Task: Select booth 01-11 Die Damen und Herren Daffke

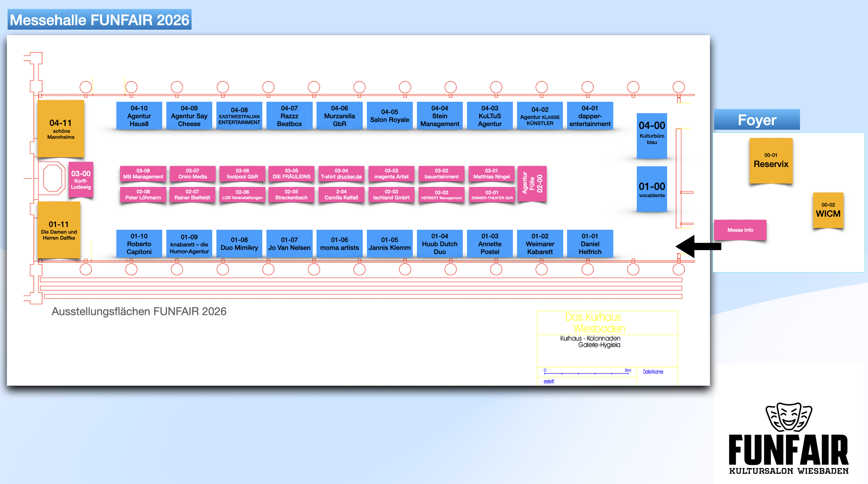Action: (59, 230)
